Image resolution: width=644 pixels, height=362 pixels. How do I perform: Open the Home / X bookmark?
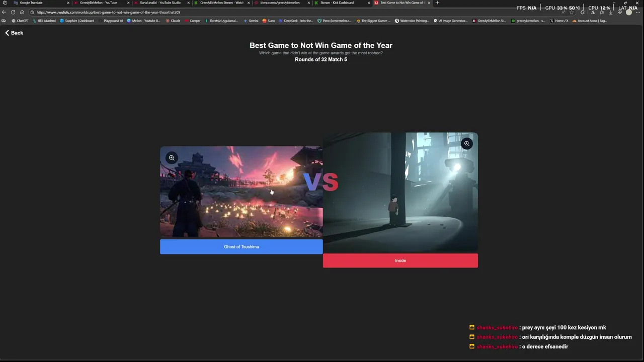coord(559,21)
